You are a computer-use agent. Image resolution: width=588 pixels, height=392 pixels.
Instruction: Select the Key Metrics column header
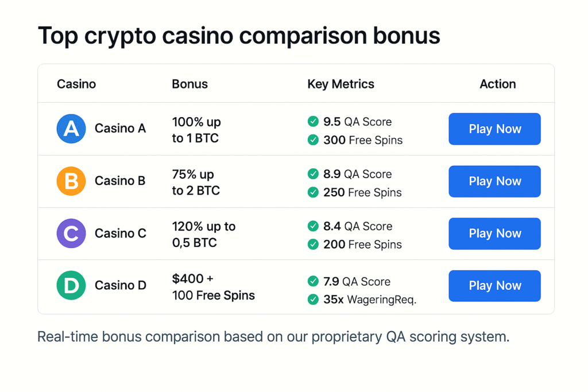(341, 84)
